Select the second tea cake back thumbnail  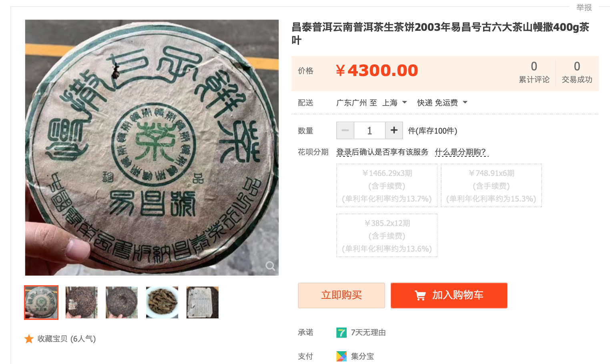click(x=82, y=302)
